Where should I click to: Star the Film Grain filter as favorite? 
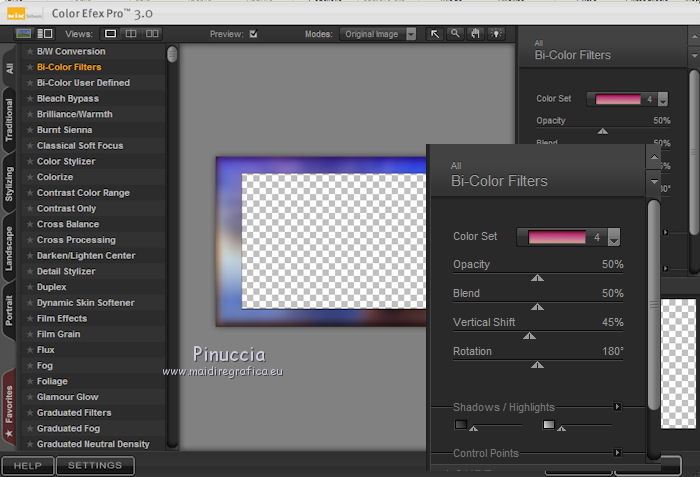[30, 335]
